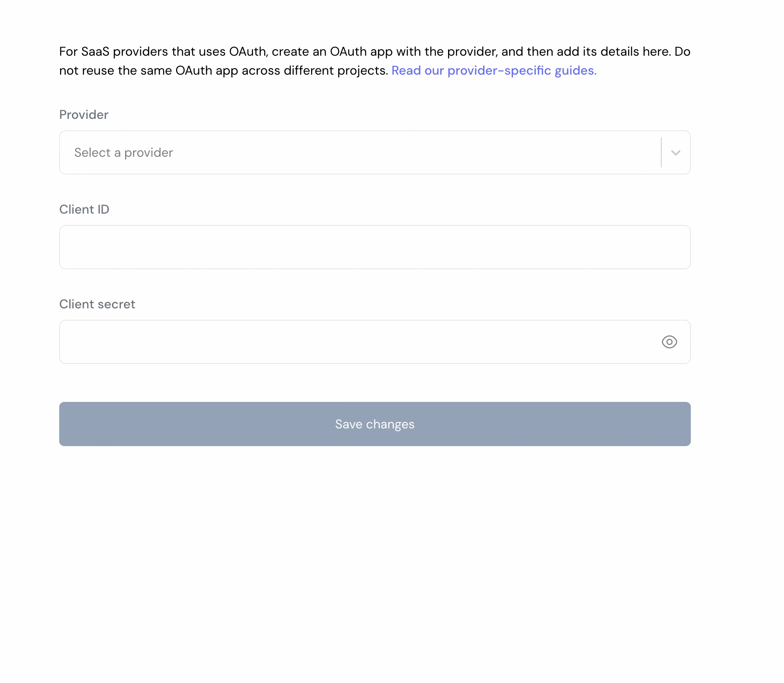Click the Provider section heading

coord(83,114)
